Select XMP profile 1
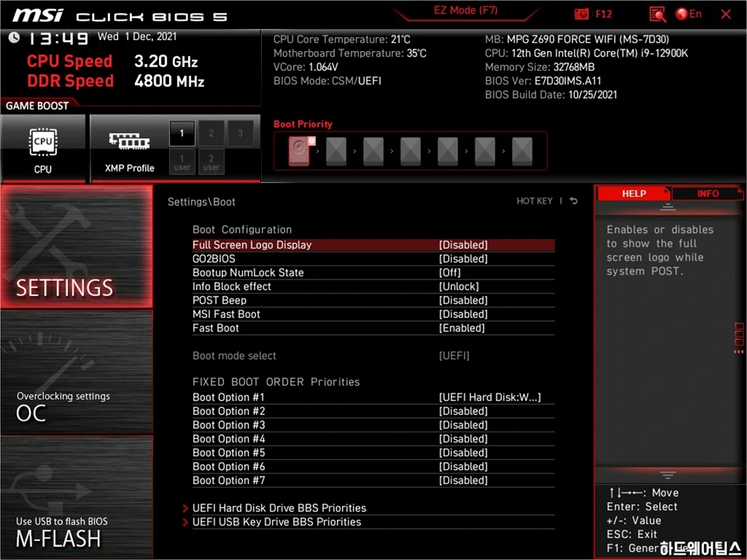Image resolution: width=747 pixels, height=560 pixels. point(182,133)
